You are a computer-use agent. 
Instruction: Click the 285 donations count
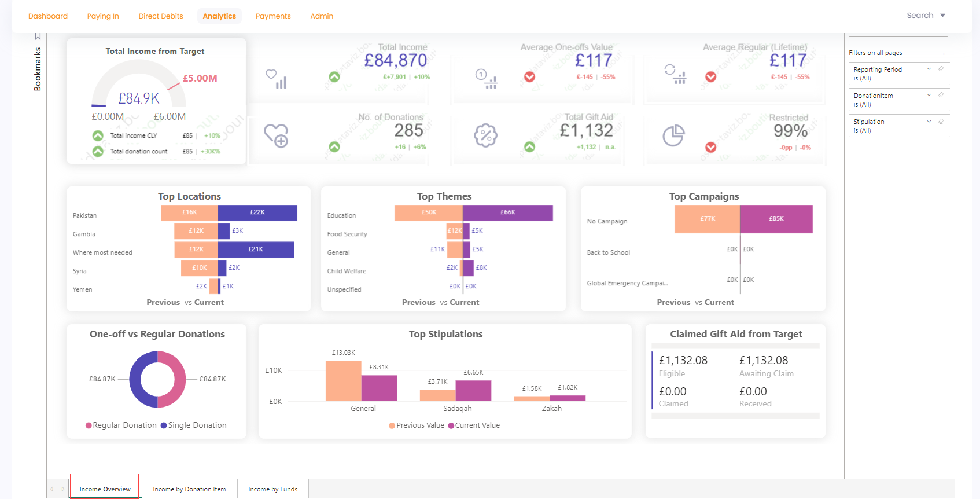point(409,131)
